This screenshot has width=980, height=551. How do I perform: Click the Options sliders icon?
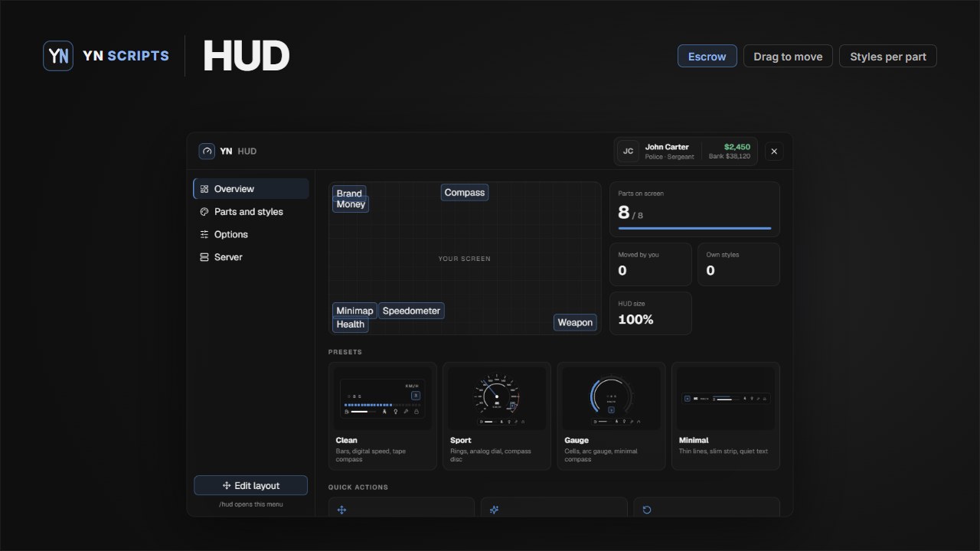click(204, 234)
